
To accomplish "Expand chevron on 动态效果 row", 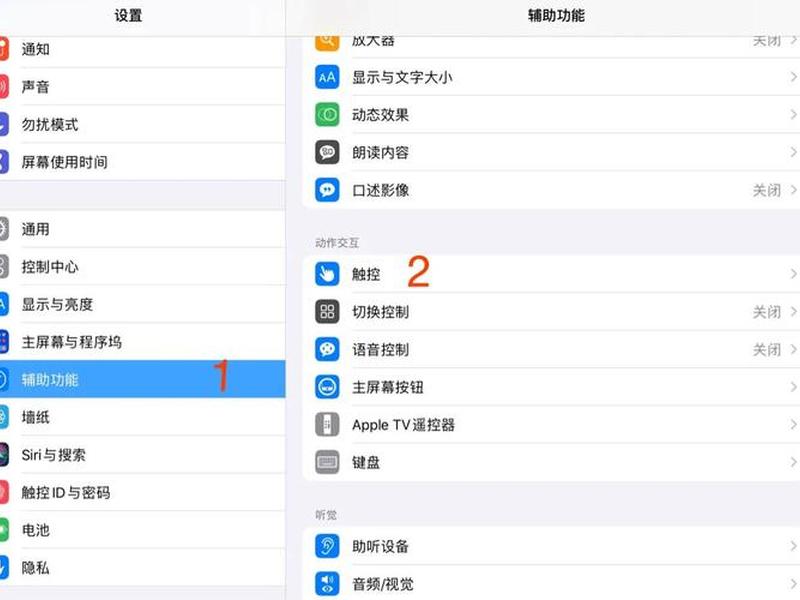I will coord(793,115).
